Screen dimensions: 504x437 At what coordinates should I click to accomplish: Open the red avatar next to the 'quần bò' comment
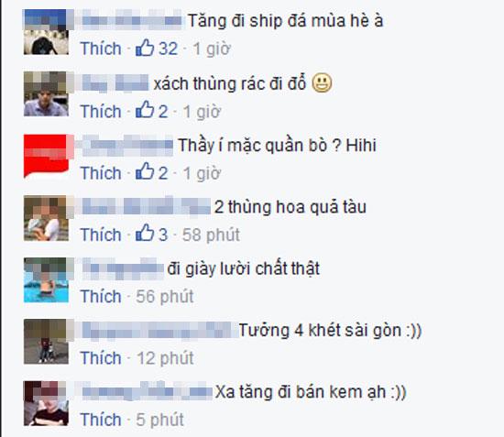click(x=46, y=156)
